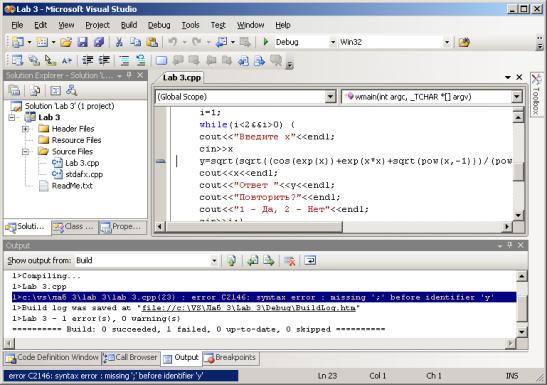Open the Debug configuration dropdown

coord(332,42)
